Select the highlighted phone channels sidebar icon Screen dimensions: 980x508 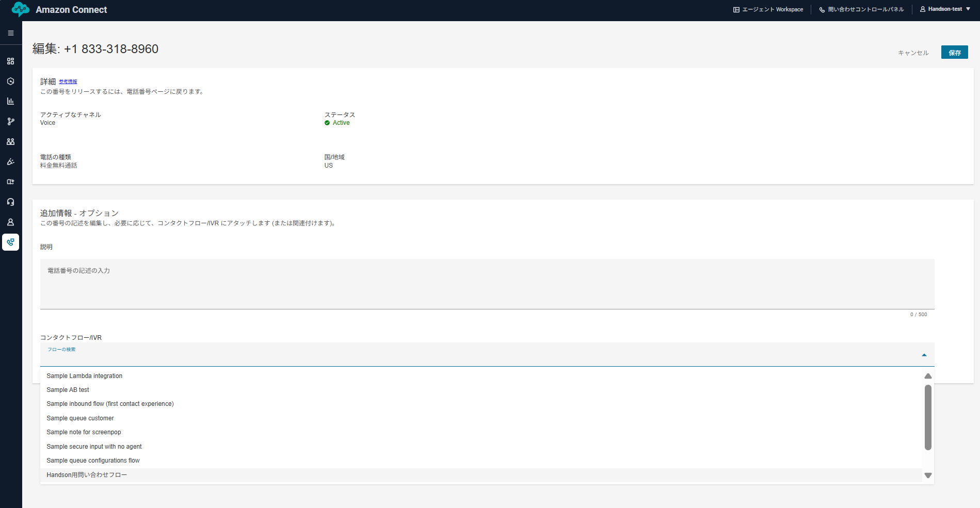(10, 242)
